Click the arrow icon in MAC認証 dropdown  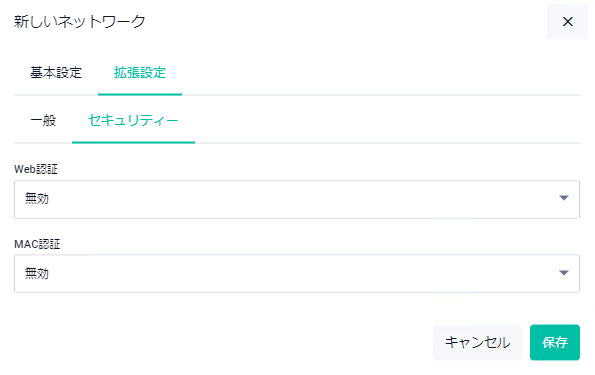pos(564,273)
